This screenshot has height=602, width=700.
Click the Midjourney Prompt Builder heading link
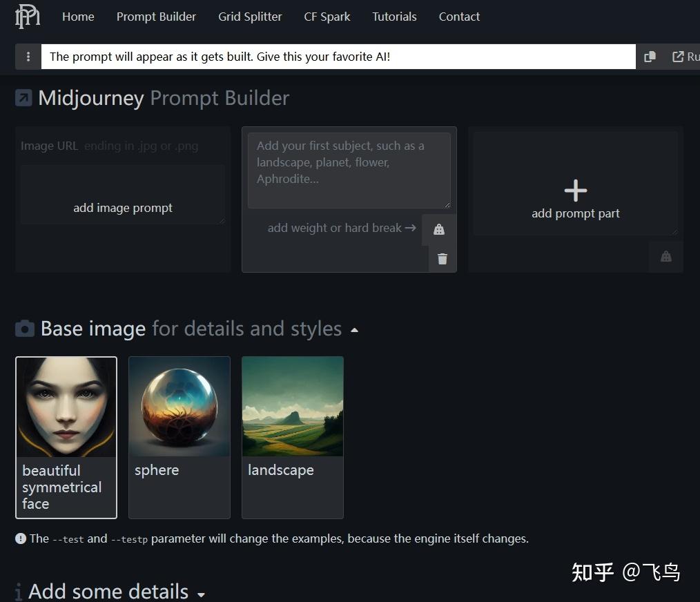164,98
